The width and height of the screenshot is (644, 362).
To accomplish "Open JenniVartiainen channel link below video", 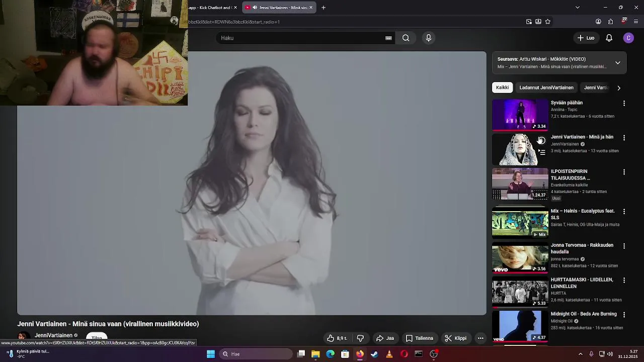I will [53, 335].
